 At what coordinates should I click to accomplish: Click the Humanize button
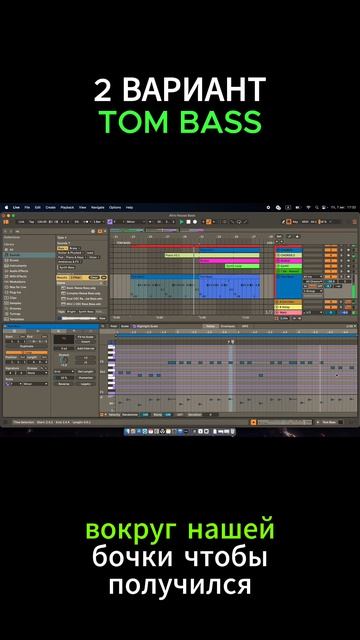point(86,378)
